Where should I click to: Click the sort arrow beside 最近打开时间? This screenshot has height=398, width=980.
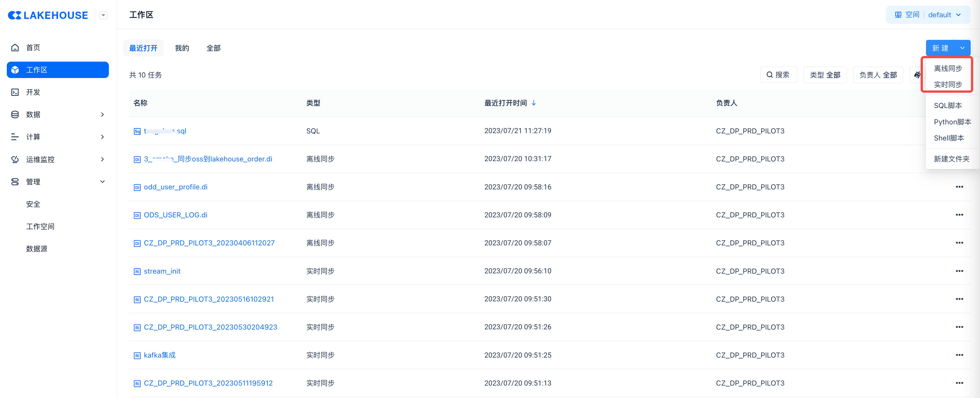click(x=534, y=103)
